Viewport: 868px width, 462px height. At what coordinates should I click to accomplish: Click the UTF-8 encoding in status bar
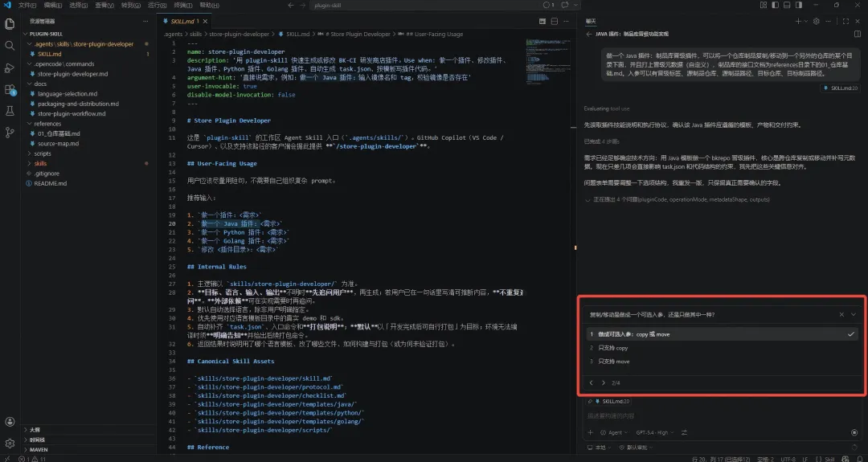click(788, 459)
